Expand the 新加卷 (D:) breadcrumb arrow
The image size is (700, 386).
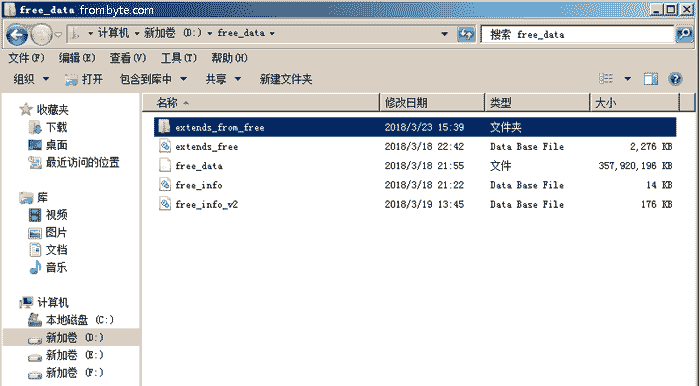[x=210, y=33]
